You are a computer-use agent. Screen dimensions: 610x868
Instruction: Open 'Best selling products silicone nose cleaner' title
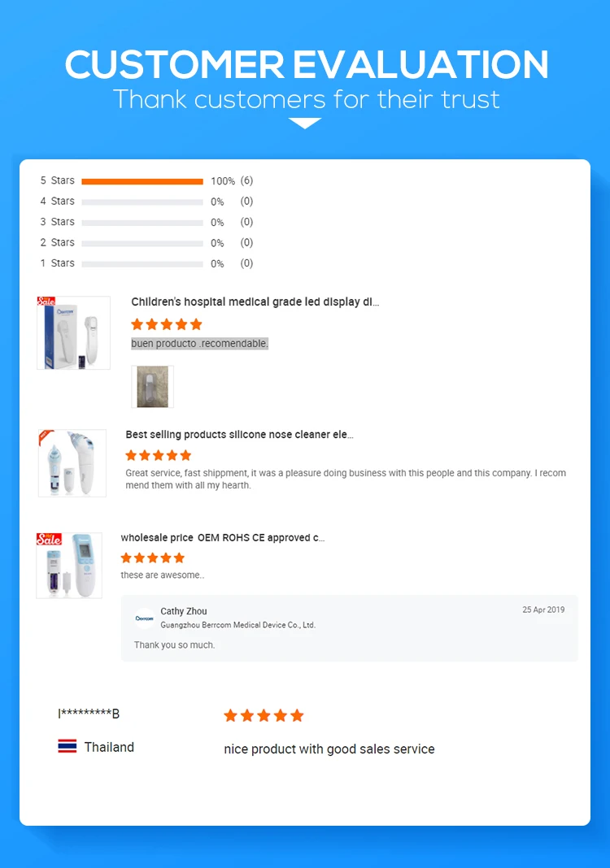239,435
